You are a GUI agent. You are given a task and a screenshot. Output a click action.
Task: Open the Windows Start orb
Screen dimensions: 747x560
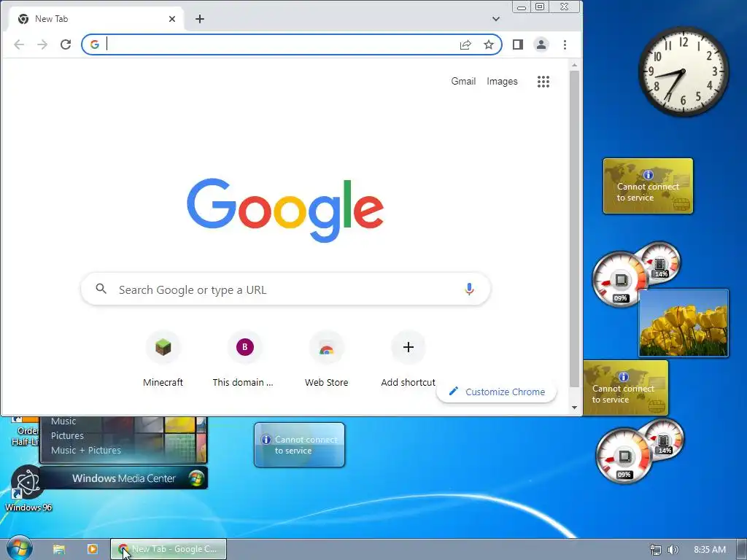point(19,548)
